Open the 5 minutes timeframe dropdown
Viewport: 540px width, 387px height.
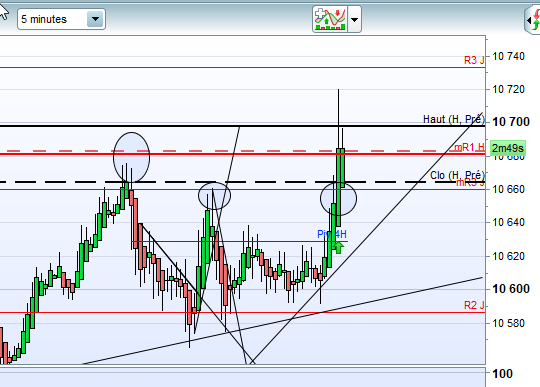coord(61,19)
